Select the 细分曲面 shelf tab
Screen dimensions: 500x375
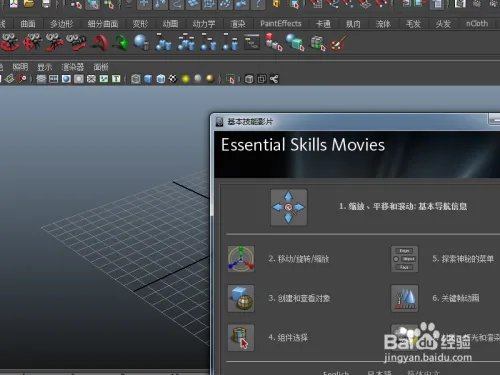[103, 24]
